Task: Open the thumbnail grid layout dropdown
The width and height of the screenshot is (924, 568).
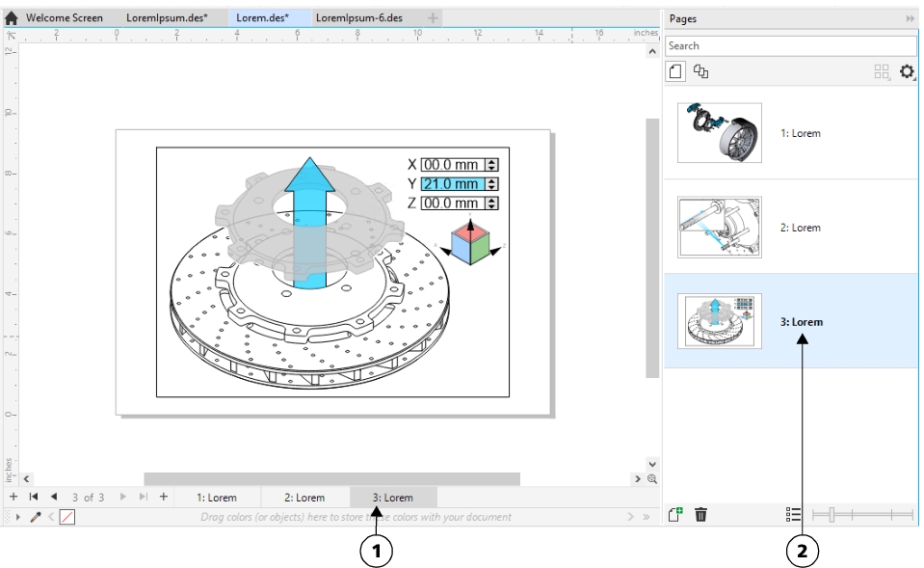Action: tap(882, 72)
